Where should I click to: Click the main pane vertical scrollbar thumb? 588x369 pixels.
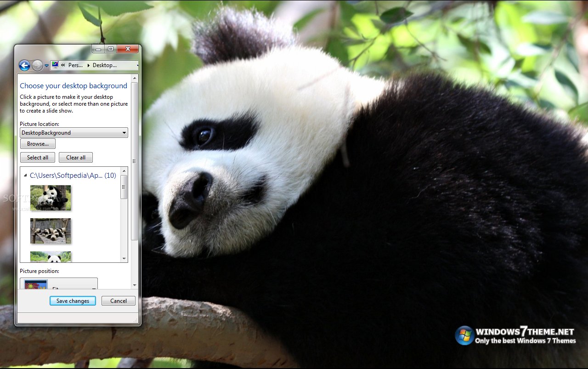coord(134,161)
